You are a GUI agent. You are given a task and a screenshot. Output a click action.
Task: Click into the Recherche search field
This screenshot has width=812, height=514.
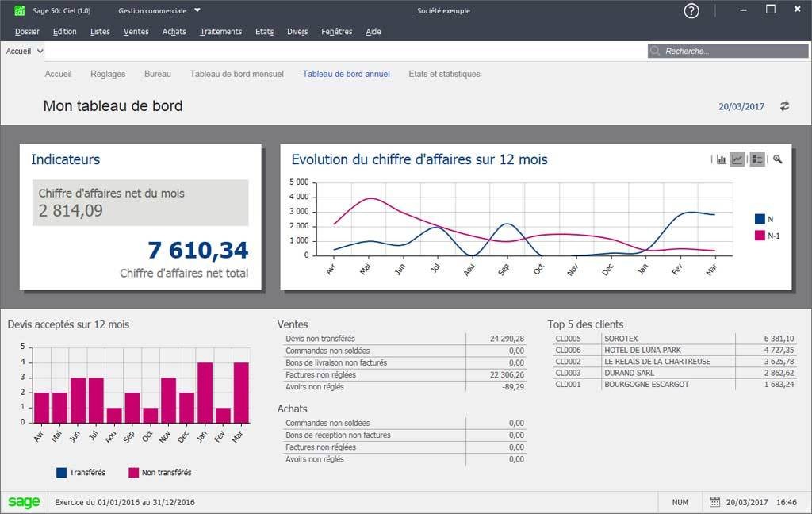tap(730, 51)
